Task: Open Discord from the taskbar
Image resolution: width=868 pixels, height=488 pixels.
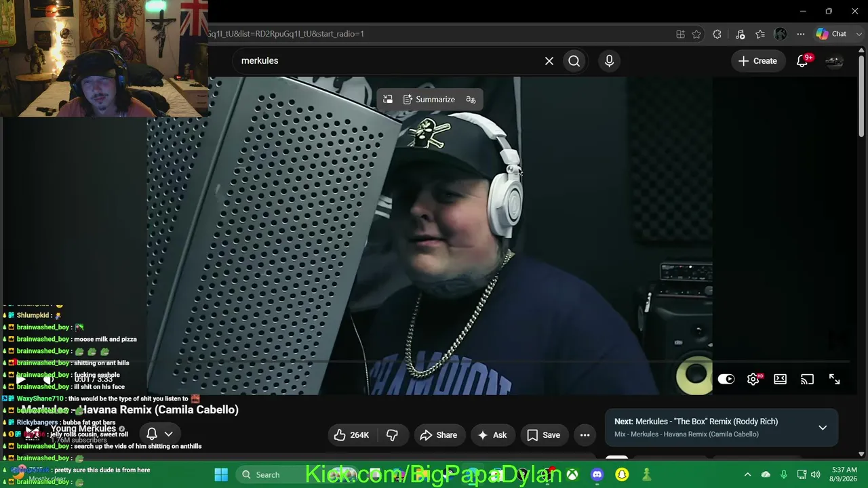Action: pos(597,474)
